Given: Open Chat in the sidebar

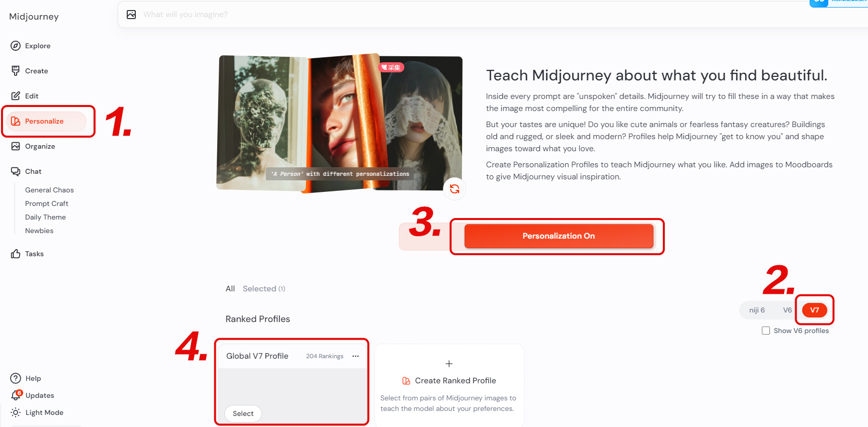Looking at the screenshot, I should pos(33,171).
